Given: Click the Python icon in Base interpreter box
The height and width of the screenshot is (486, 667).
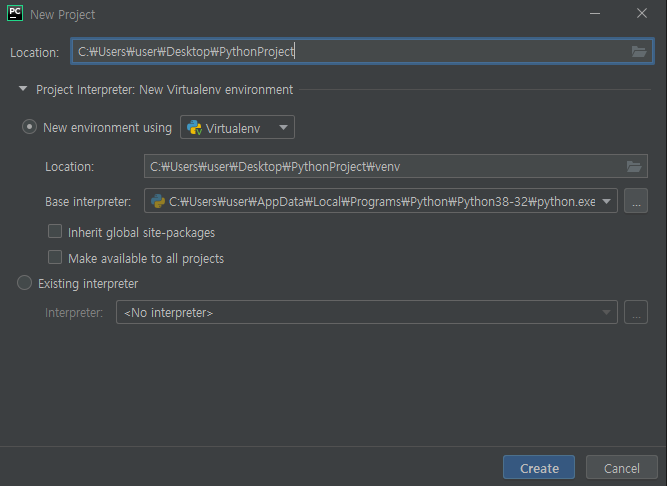Looking at the screenshot, I should pos(158,201).
